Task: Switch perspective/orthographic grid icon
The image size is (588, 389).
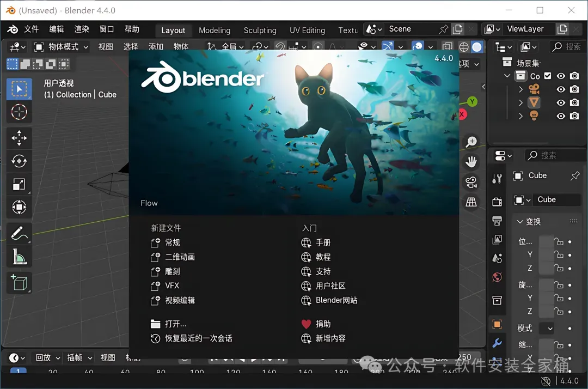Action: 471,202
